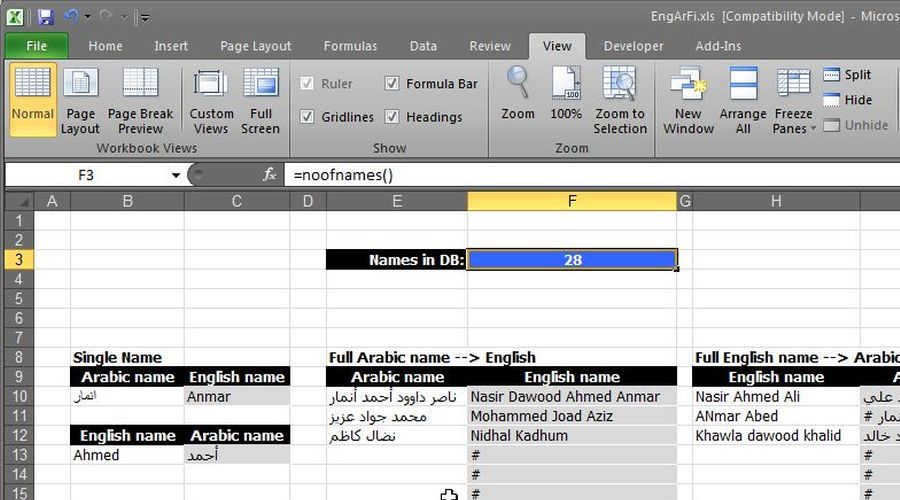
Task: Switch to Full Screen view
Action: [x=260, y=100]
